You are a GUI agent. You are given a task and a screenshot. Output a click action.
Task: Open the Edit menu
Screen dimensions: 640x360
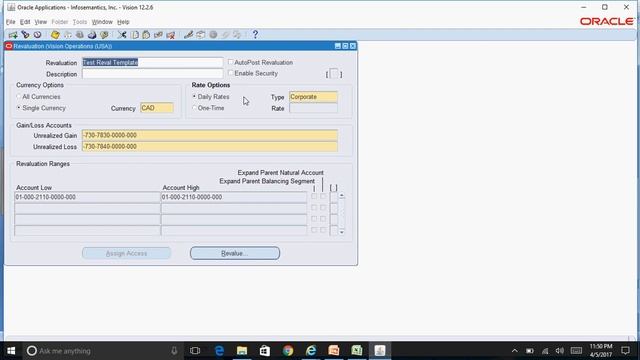pyautogui.click(x=25, y=22)
